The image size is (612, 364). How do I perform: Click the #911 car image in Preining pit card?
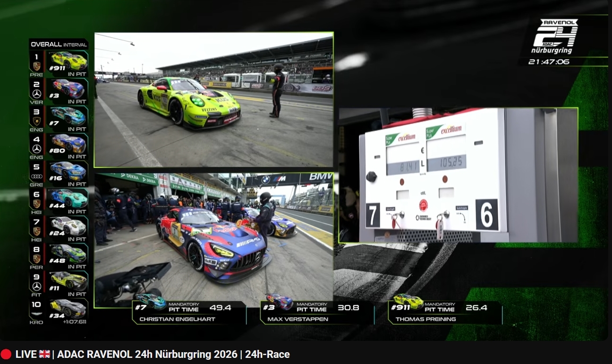click(408, 301)
